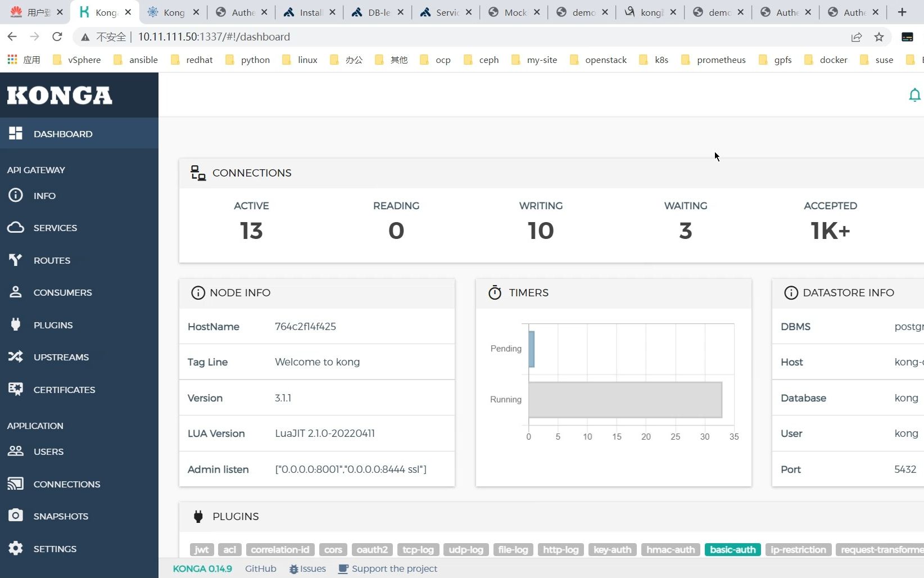This screenshot has width=924, height=578.
Task: Open the python bookmark folder
Action: 248,60
